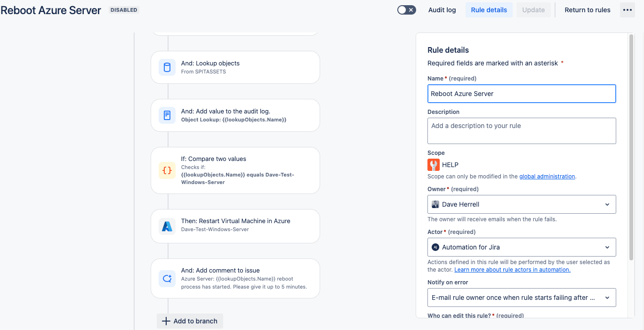
Task: Open the 'If: Compare two values' condition
Action: click(x=235, y=170)
